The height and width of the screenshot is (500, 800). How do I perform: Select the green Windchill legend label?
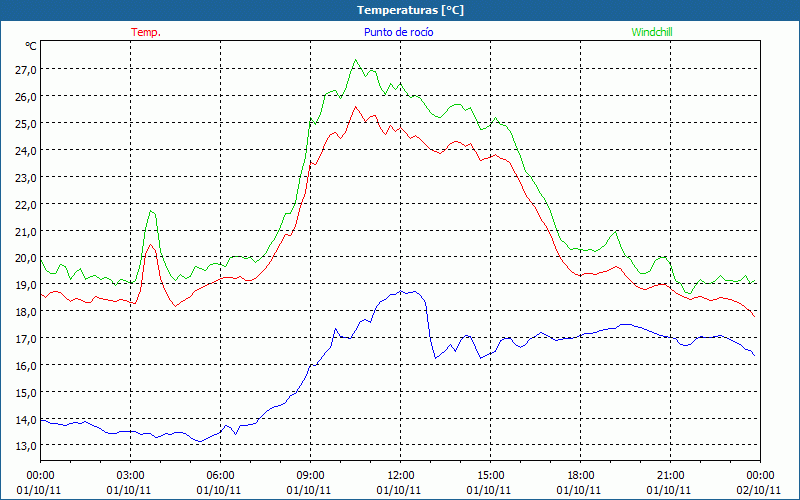pos(652,32)
